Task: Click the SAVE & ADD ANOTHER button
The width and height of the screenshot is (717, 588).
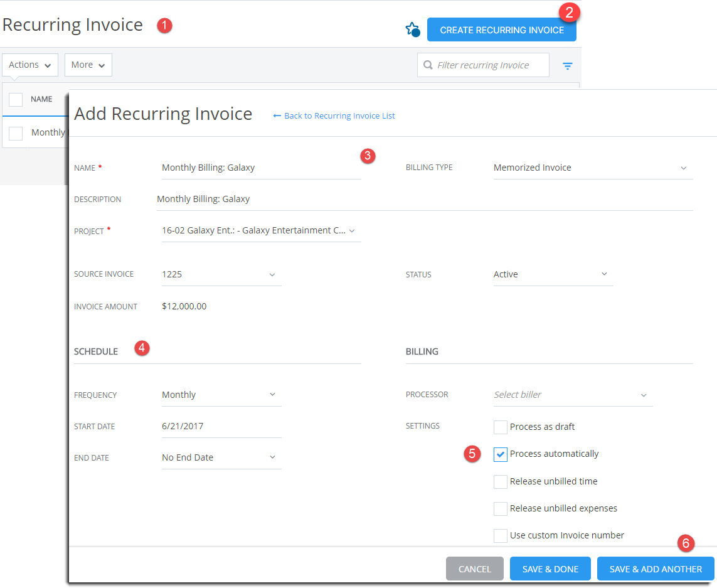Action: [655, 569]
